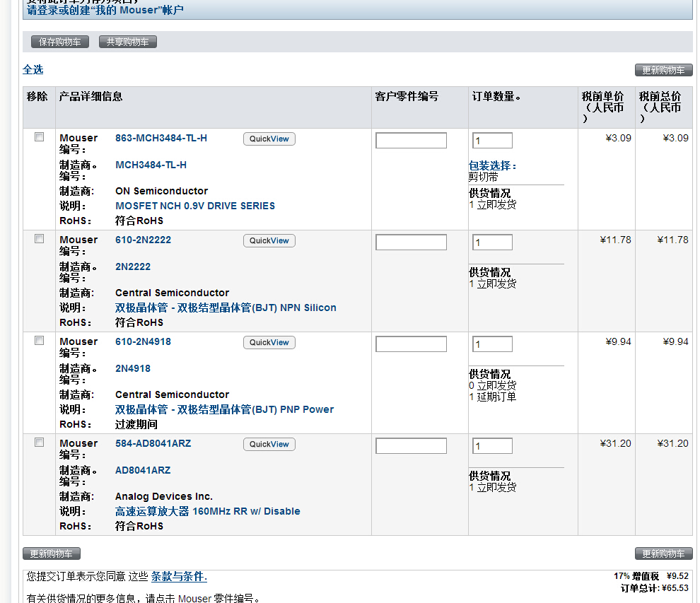This screenshot has height=603, width=700.
Task: Select the remove checkbox for 610-2N4918
Action: 40,341
